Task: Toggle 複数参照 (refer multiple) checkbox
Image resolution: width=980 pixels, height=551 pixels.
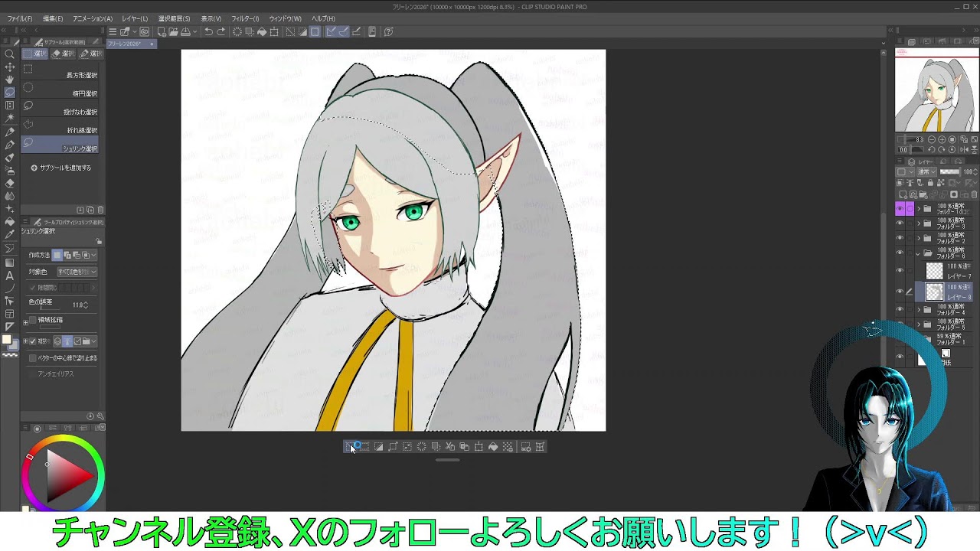Action: pos(32,341)
